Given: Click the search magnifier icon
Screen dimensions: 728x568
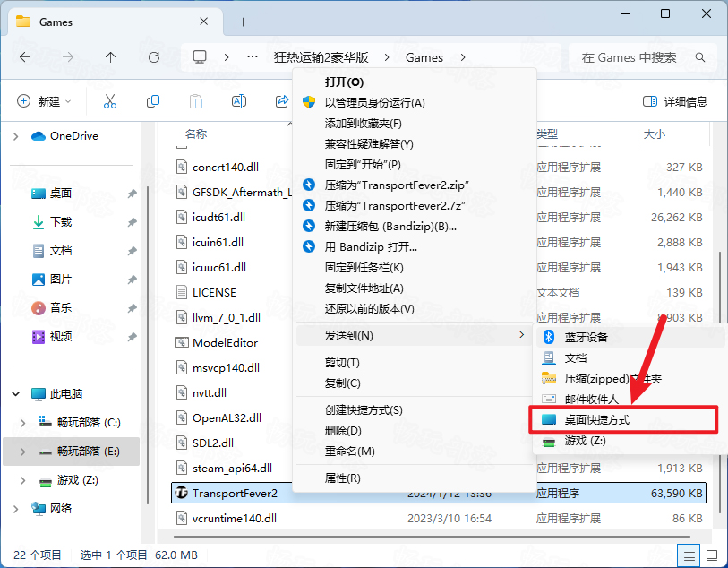Looking at the screenshot, I should pyautogui.click(x=700, y=57).
